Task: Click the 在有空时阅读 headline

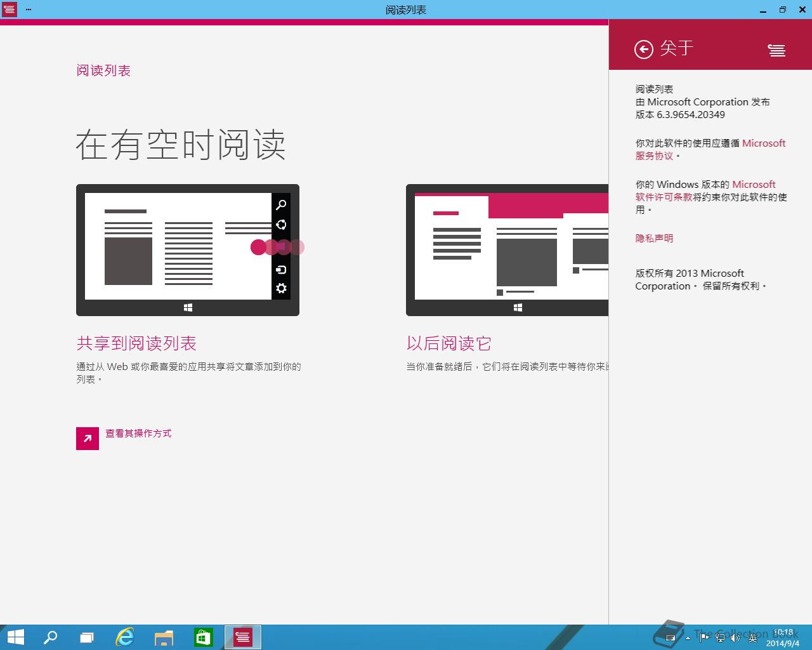Action: coord(181,145)
